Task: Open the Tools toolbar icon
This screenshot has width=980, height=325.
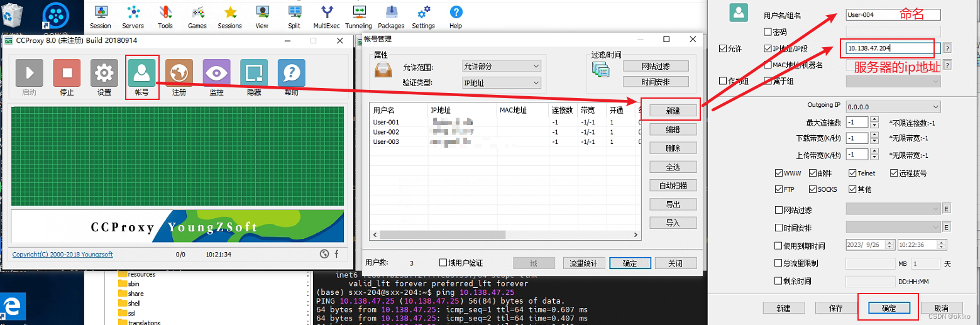Action: point(165,17)
